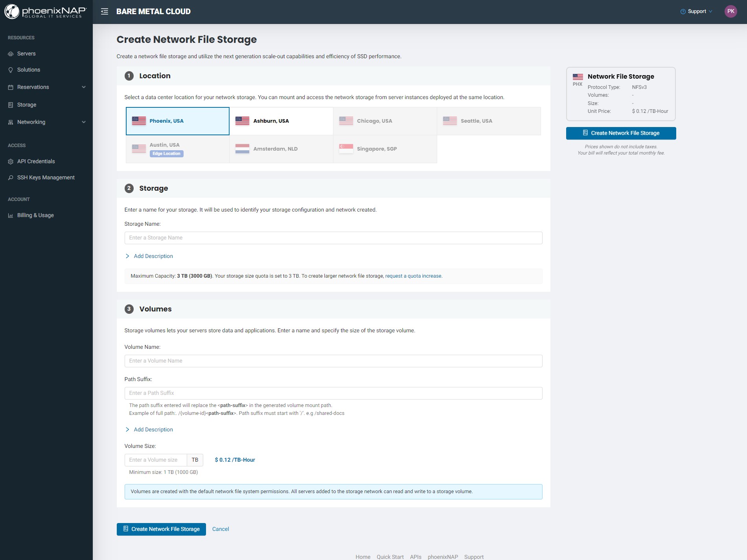Open the APIs footer link
Screen dimensions: 747x560
416,557
